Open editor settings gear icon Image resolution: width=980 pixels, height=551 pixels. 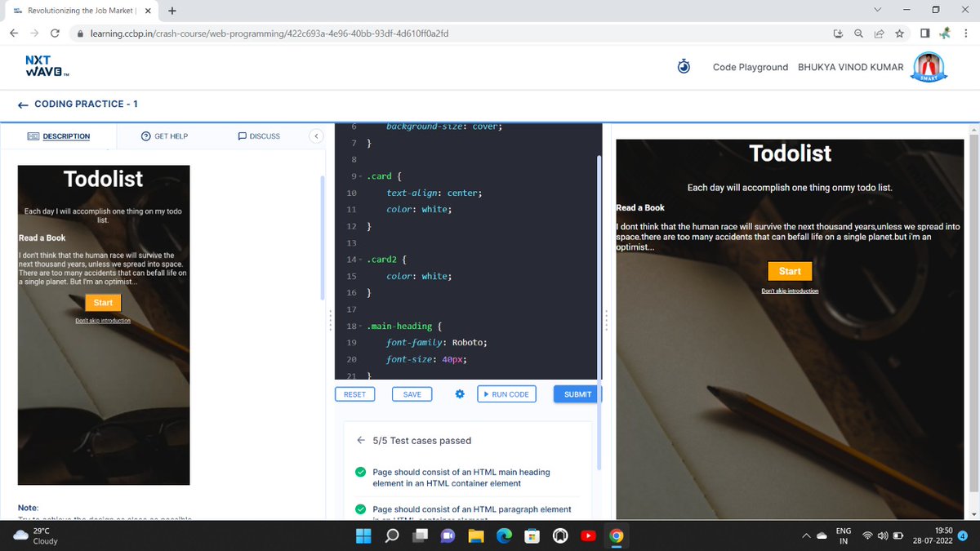click(460, 394)
